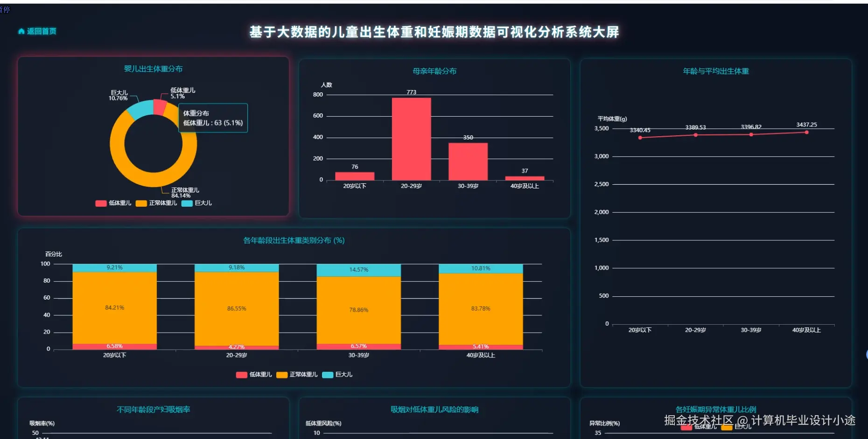Viewport: 868px width, 439px height.
Task: Click the 婴儿出生体重分布 panel title
Action: (x=153, y=69)
